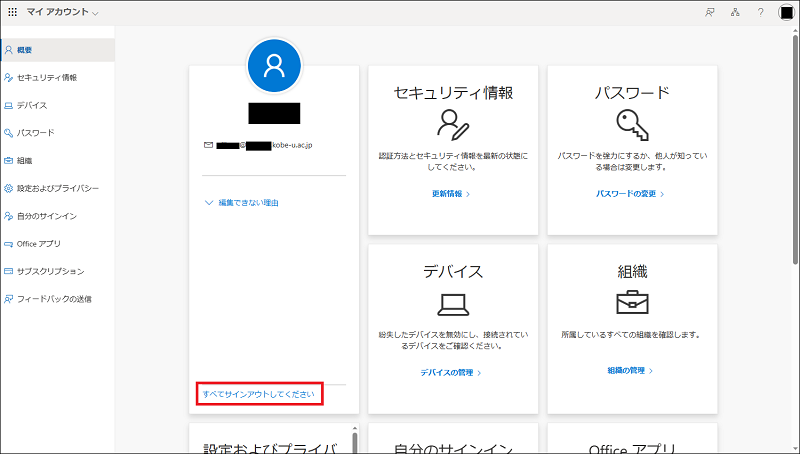Click the gear icon beside 設定およびプライバシー
This screenshot has width=800, height=454.
point(9,188)
